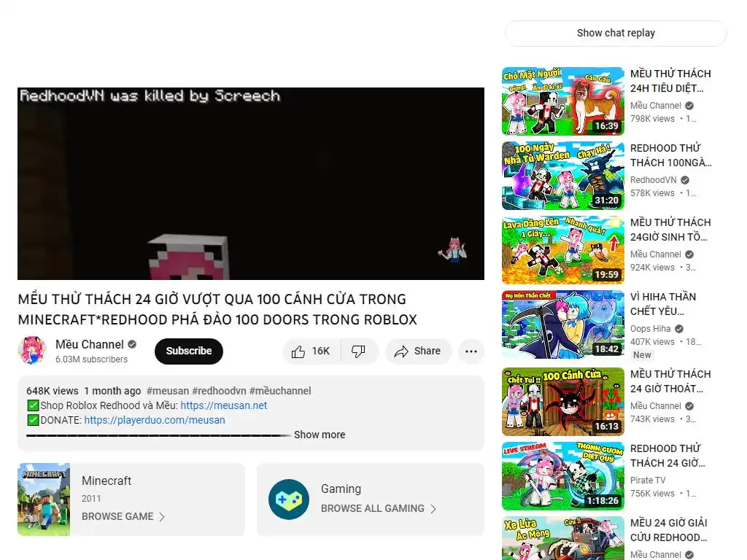
Task: Open the 16:39 recommended video thumbnail
Action: click(563, 101)
